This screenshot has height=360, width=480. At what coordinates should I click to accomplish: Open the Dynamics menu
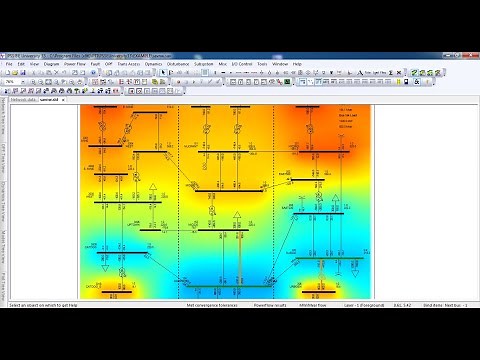153,64
